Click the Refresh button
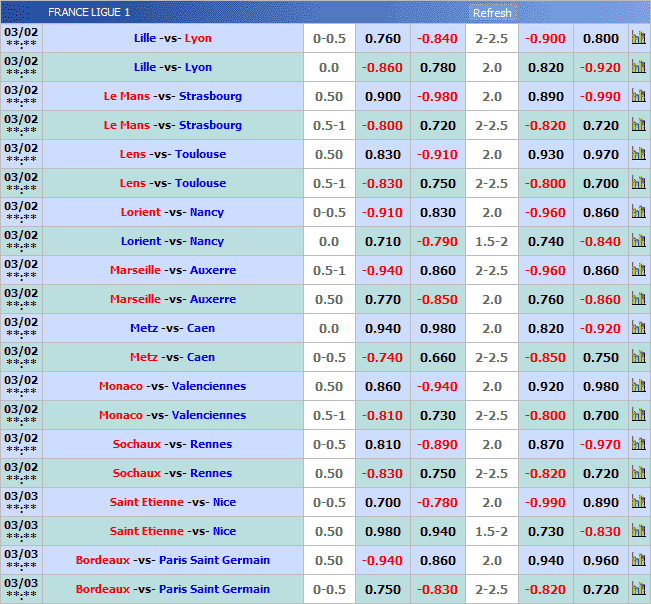The height and width of the screenshot is (604, 651). 492,13
